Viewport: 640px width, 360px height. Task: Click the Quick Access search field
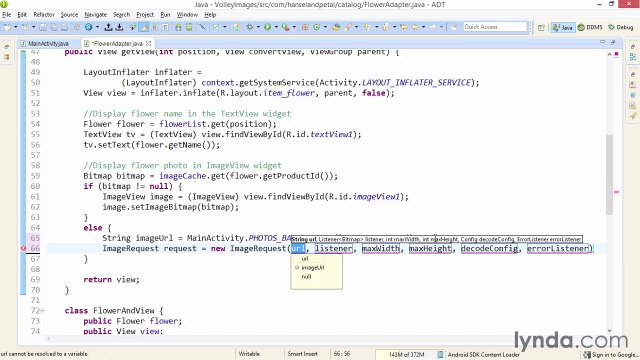pyautogui.click(x=496, y=27)
